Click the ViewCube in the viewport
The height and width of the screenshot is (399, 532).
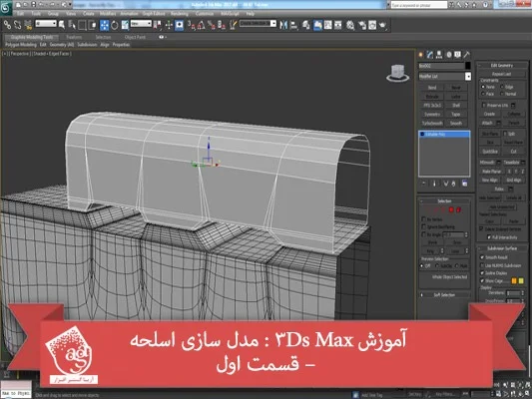point(397,73)
